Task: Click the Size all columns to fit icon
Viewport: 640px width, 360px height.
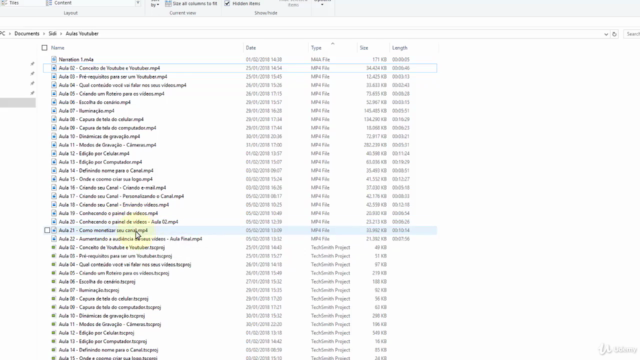Action: [168, 3]
